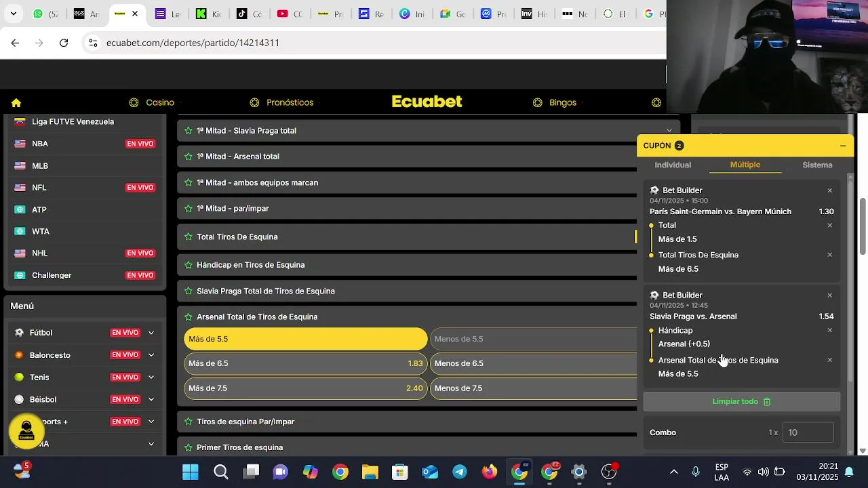Screen dimensions: 868x488
Task: Favorite the 1ª Mitad - Slavia Praga total market
Action: click(x=189, y=131)
